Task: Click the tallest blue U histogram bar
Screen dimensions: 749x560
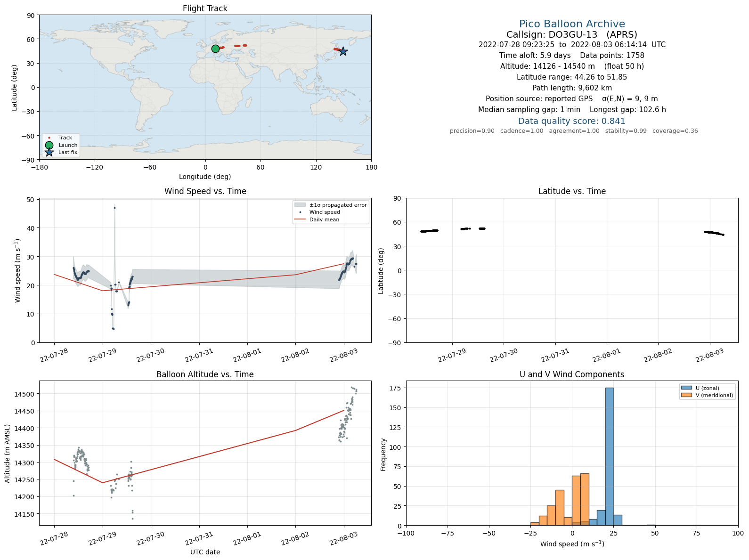Action: [x=610, y=456]
